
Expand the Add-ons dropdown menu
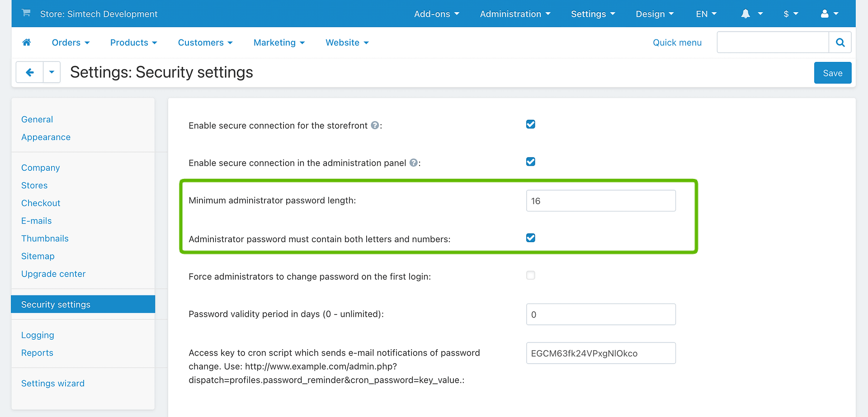[436, 14]
